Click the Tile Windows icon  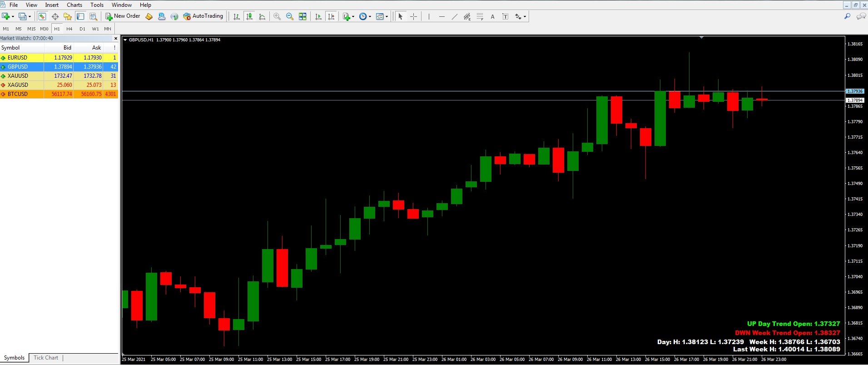303,16
